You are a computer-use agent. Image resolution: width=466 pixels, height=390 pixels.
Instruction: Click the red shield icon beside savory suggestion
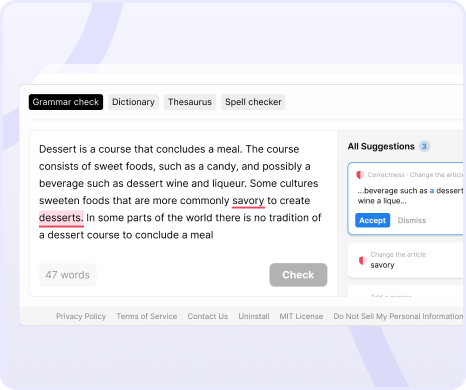(x=362, y=260)
